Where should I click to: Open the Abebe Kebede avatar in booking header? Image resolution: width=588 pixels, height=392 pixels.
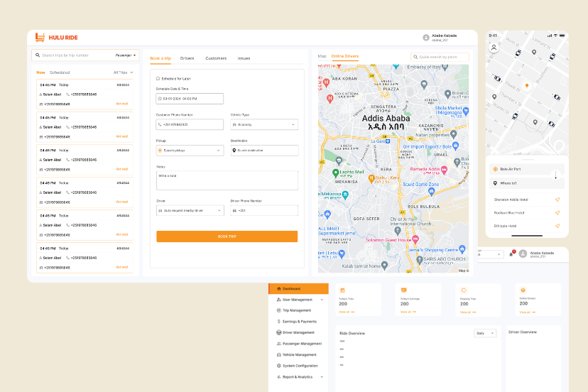pyautogui.click(x=426, y=38)
